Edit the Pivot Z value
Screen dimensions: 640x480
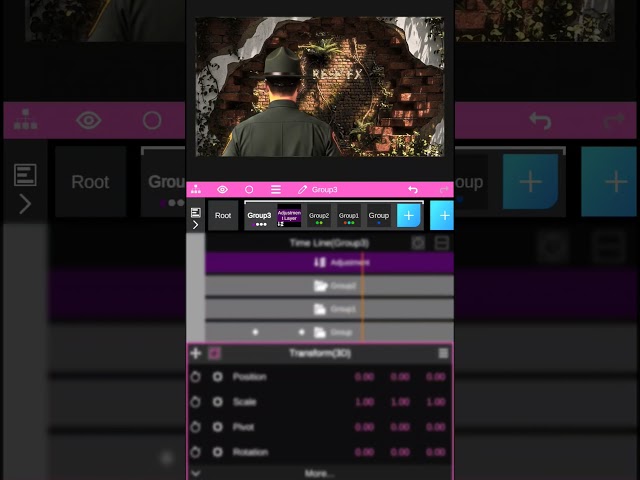coord(436,427)
